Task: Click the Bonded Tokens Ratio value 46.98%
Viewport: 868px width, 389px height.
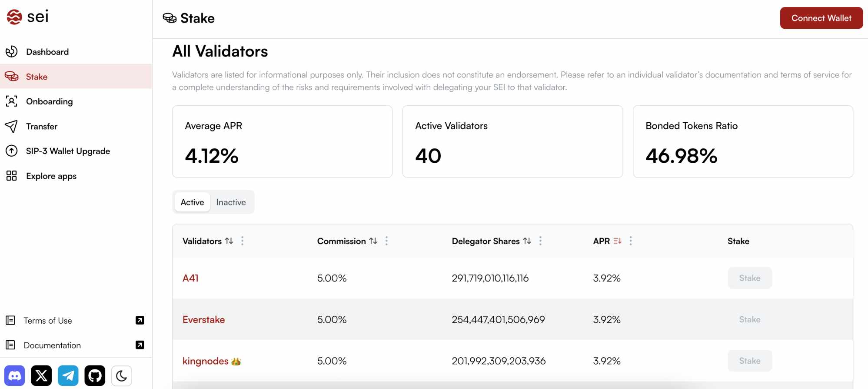Action: click(x=682, y=156)
